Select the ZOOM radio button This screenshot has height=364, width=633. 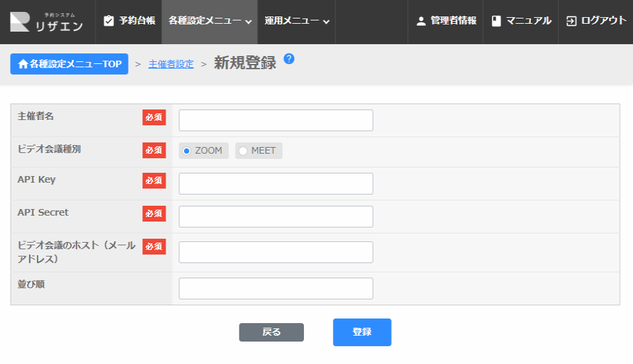tap(187, 151)
